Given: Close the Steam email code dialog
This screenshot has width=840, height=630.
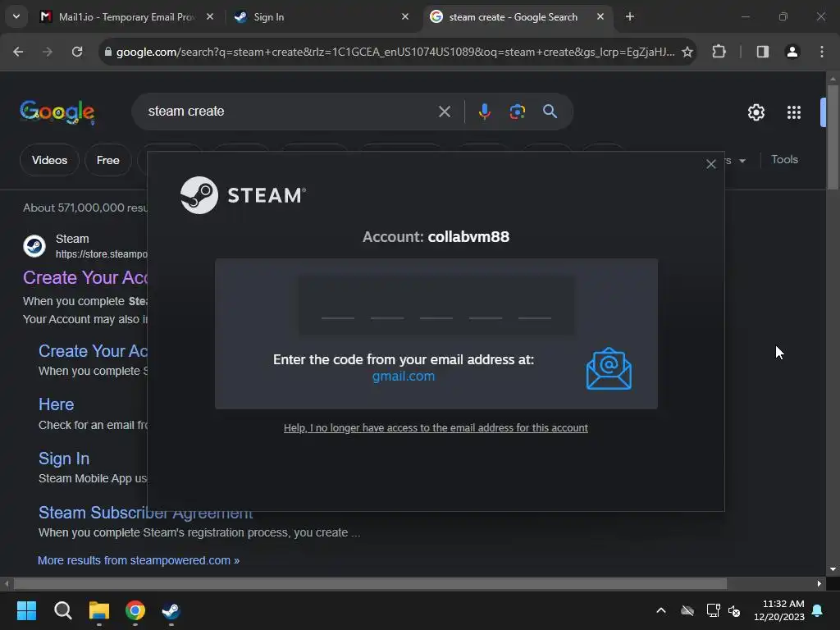Looking at the screenshot, I should point(711,164).
